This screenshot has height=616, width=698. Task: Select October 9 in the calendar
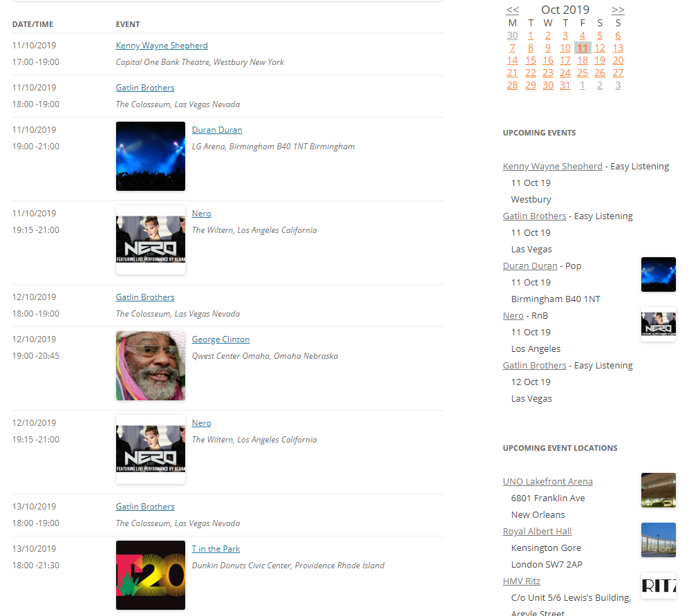pos(547,48)
